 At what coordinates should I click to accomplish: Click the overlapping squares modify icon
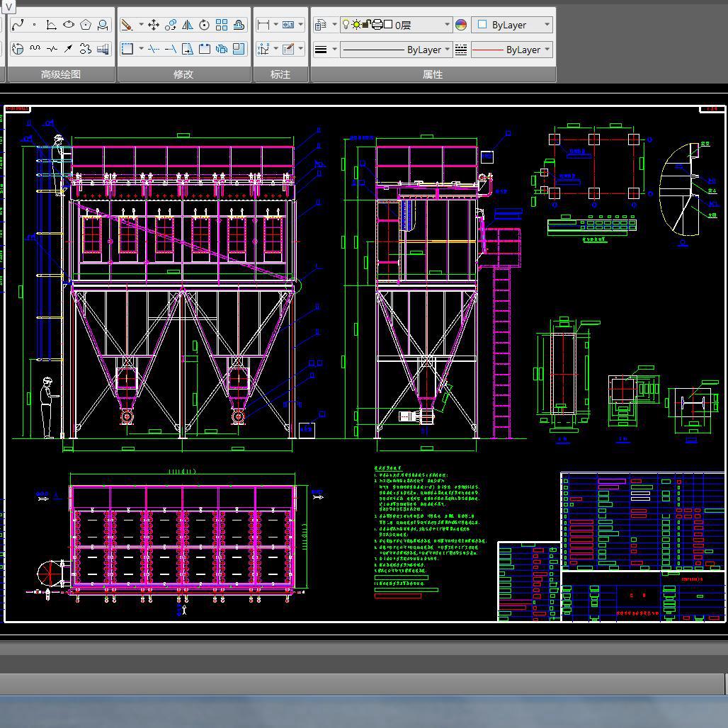point(239,49)
